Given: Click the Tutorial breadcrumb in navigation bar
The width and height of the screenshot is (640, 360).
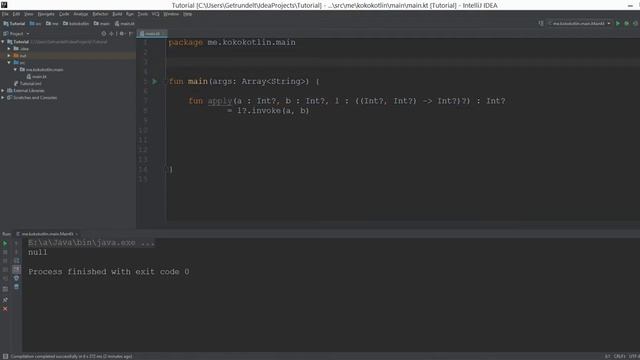Looking at the screenshot, I should point(14,24).
